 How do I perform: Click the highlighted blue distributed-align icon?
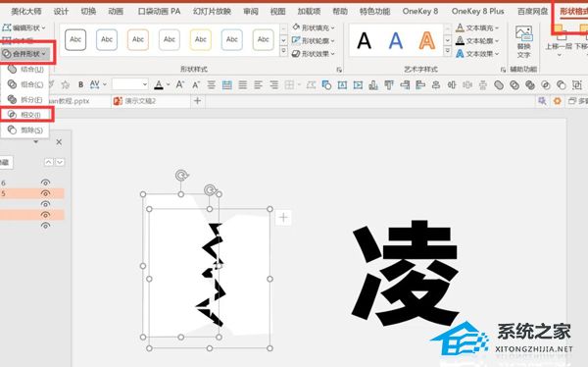[227, 85]
